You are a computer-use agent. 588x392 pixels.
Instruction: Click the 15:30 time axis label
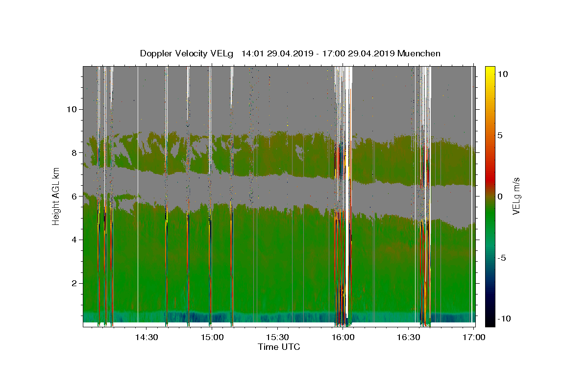(x=277, y=337)
